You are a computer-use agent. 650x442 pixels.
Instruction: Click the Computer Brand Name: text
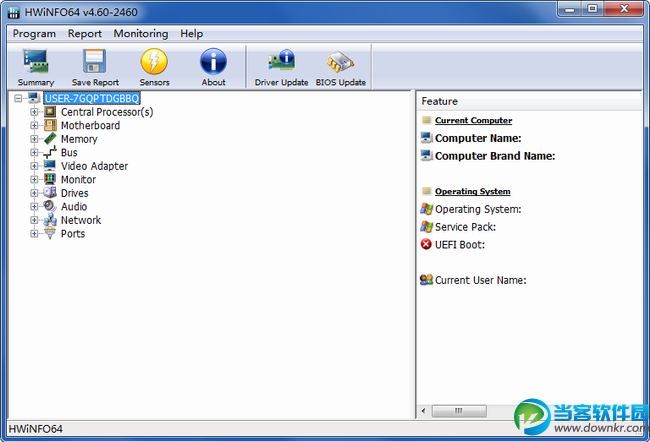495,156
